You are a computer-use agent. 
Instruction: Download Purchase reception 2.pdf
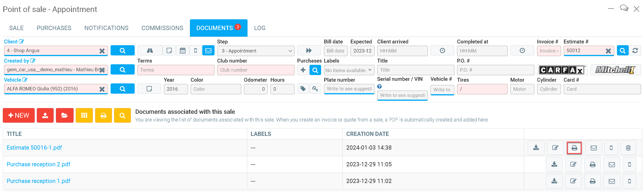(x=554, y=165)
